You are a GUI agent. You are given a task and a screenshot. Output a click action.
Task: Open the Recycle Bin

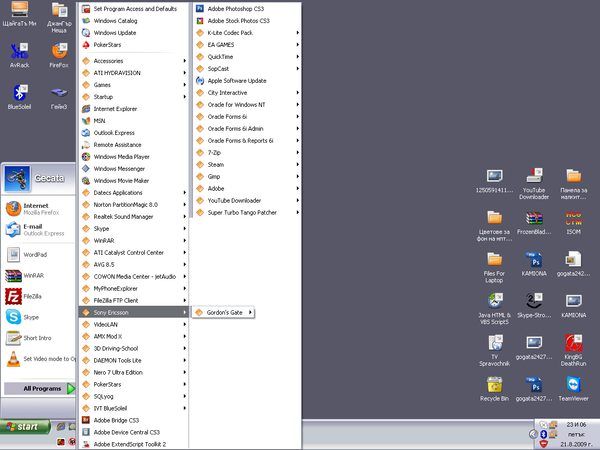[x=494, y=389]
